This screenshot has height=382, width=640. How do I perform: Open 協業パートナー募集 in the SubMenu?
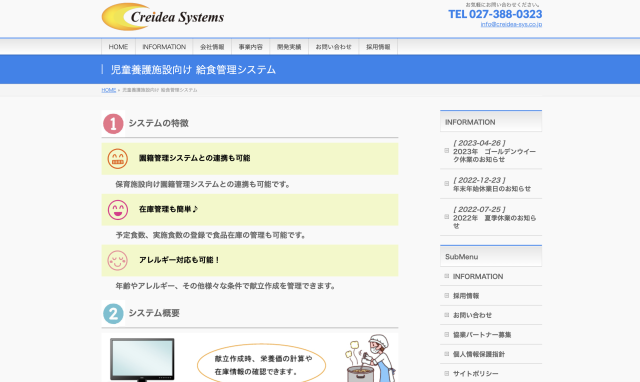[482, 335]
